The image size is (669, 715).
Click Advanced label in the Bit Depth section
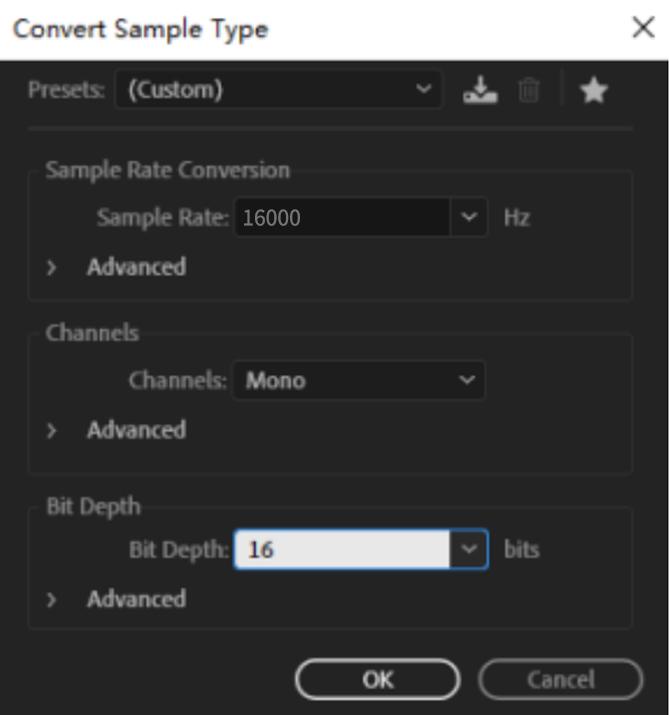pyautogui.click(x=136, y=600)
